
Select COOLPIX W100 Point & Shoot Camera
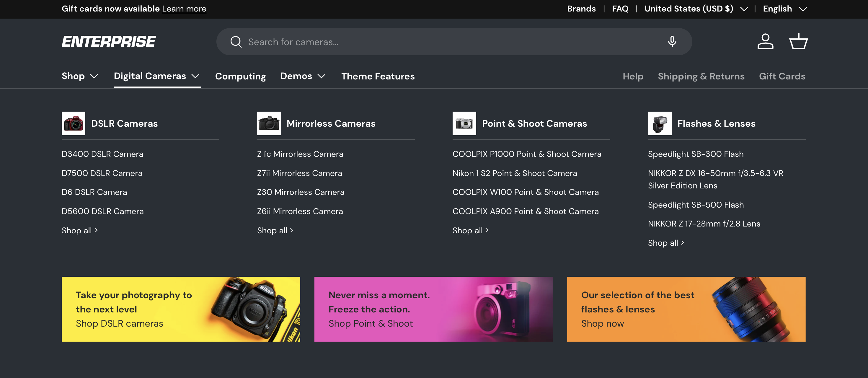526,192
